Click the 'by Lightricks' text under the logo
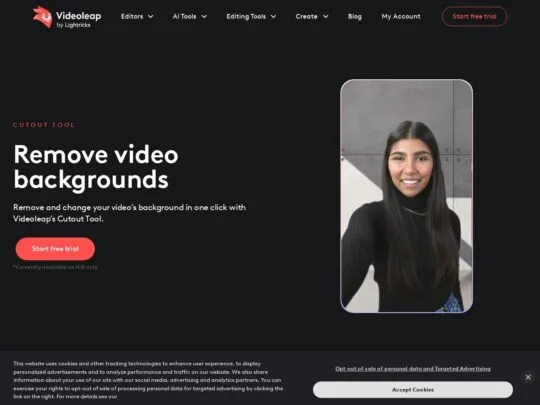Image resolution: width=540 pixels, height=405 pixels. (x=73, y=25)
